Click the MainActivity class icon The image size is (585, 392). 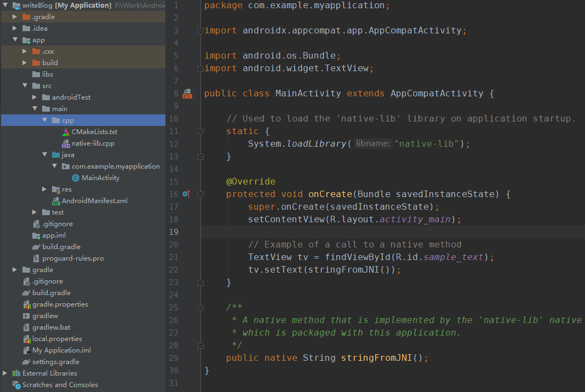coord(76,178)
